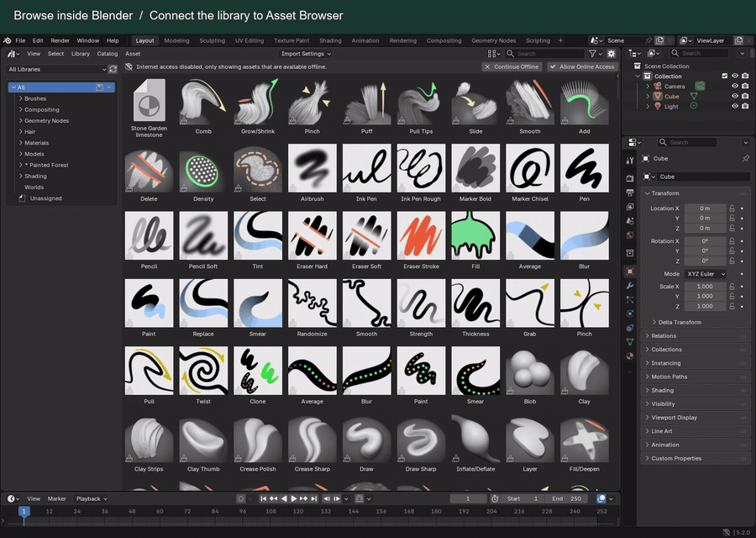Screen dimensions: 756x538
Task: Open the Render menu
Action: click(60, 40)
